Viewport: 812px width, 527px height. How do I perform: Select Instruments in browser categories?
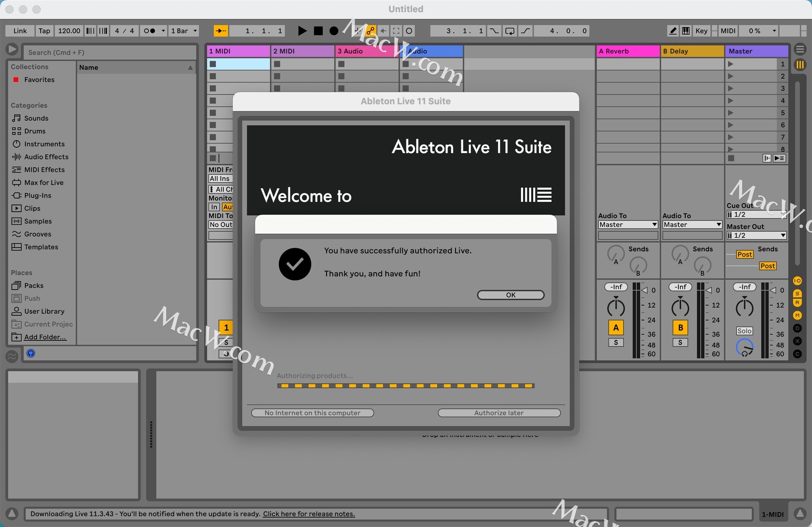click(x=44, y=144)
